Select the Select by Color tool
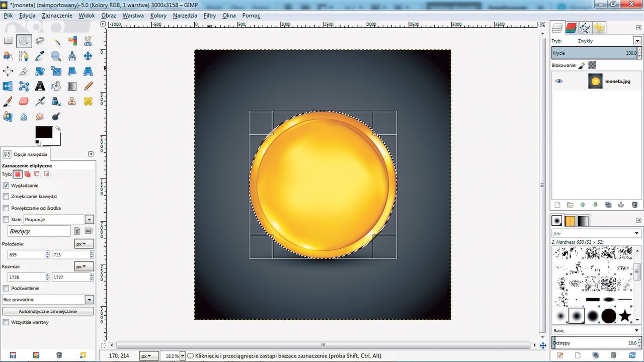 [x=72, y=41]
